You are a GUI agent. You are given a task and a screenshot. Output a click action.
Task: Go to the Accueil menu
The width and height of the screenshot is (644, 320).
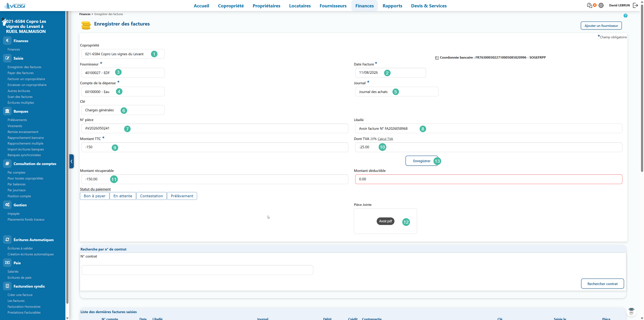pos(201,6)
